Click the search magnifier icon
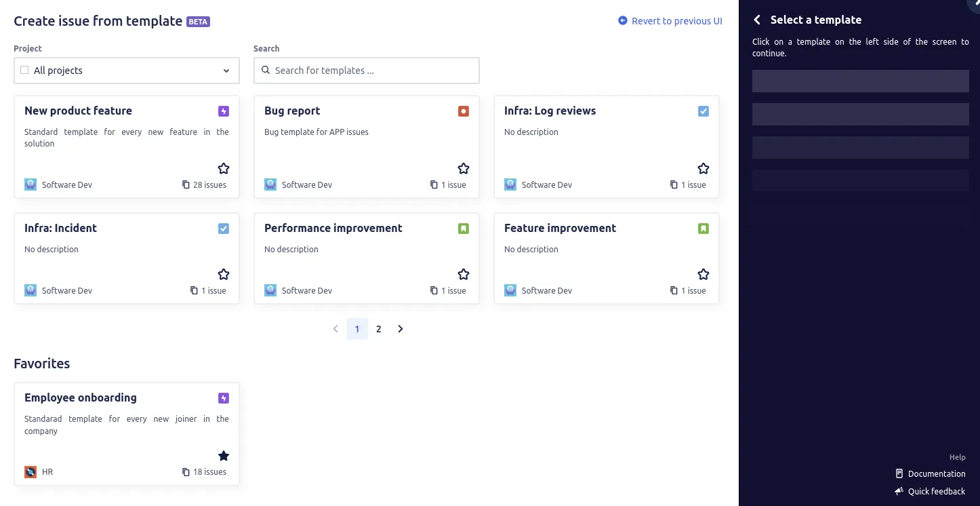 pyautogui.click(x=266, y=70)
